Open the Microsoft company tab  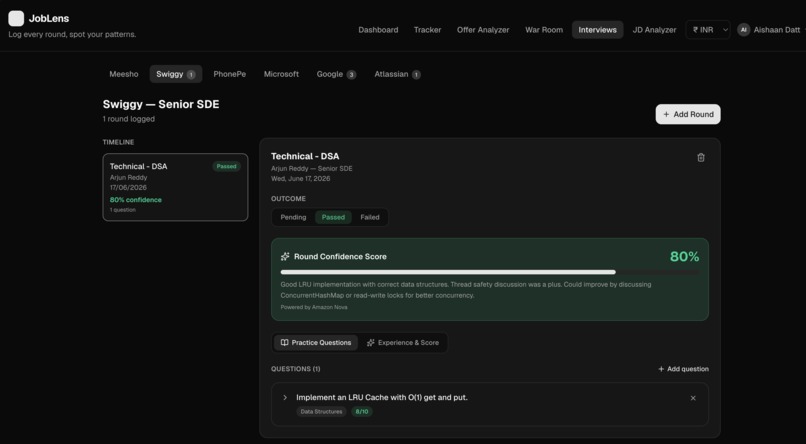281,74
